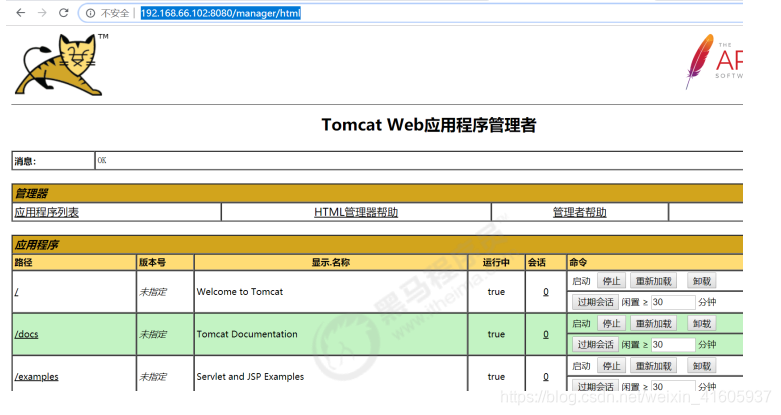
Task: Reload the /docs application with 重新加载
Action: coord(653,323)
